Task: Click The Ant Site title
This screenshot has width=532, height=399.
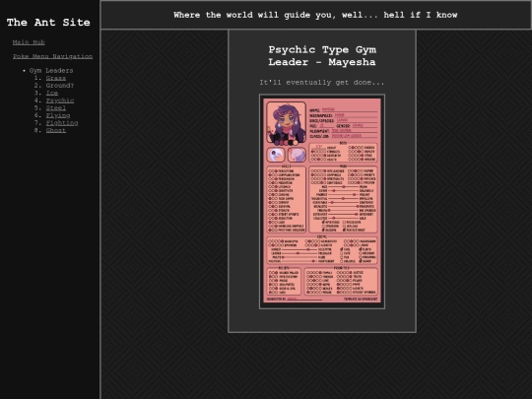Action: [48, 23]
